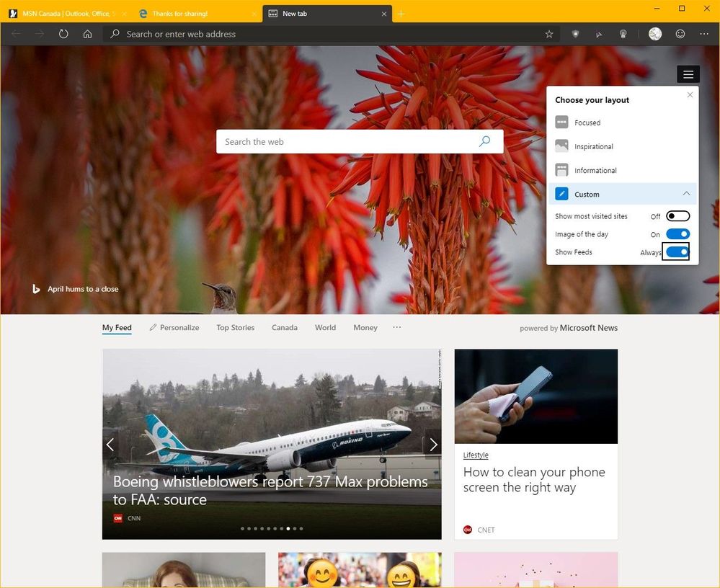720x588 pixels.
Task: Open the user profile avatar
Action: click(655, 34)
